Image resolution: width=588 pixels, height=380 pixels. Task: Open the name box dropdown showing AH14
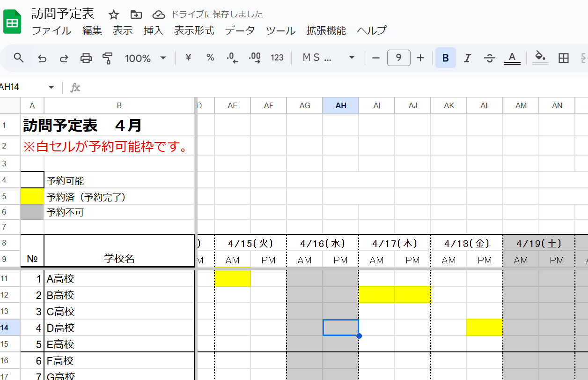[51, 87]
